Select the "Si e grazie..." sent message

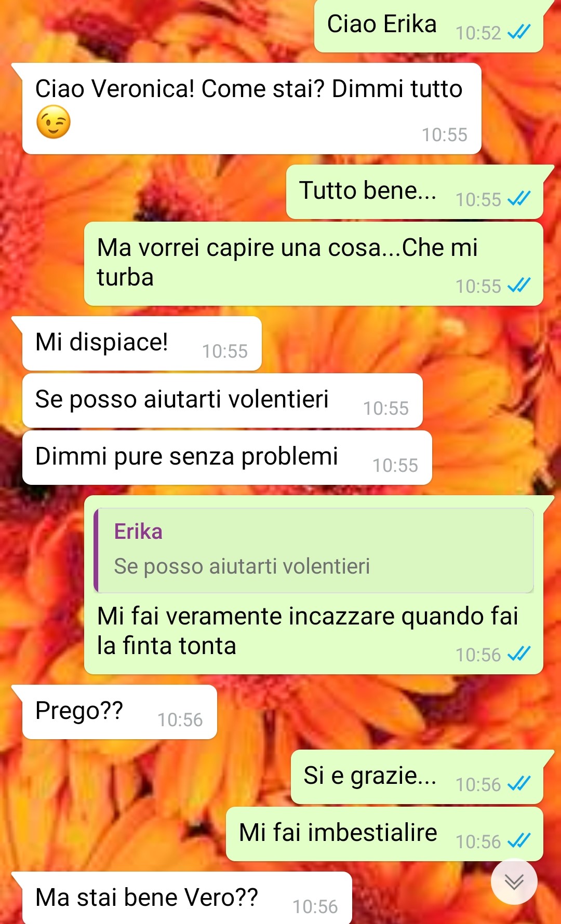tap(417, 777)
